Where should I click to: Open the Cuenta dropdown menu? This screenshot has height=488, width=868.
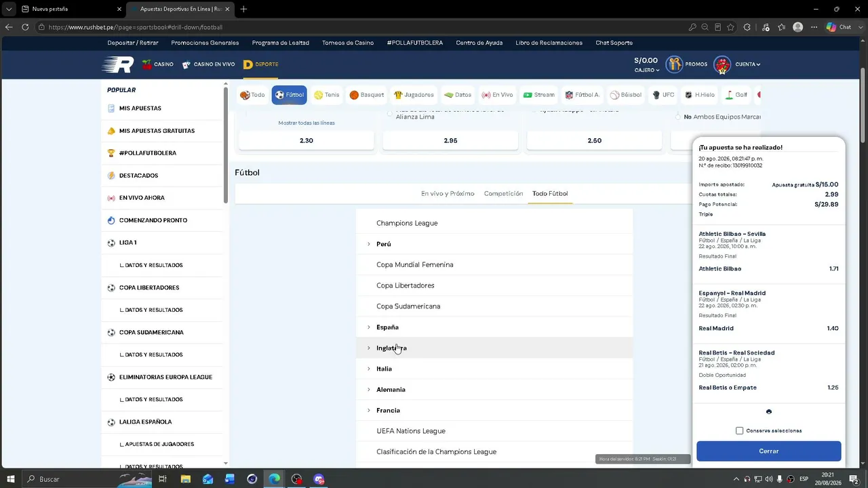click(748, 64)
